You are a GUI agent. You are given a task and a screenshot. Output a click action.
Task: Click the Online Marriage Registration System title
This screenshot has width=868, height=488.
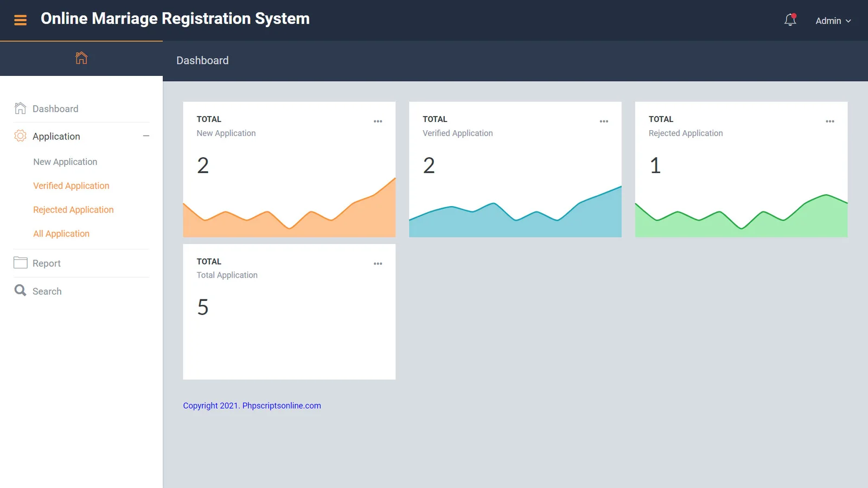pos(175,18)
